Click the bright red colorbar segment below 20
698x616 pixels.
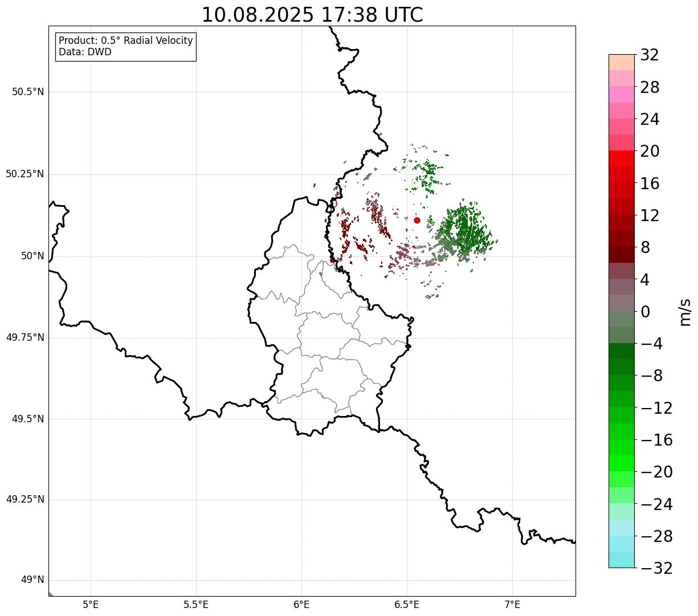click(622, 158)
